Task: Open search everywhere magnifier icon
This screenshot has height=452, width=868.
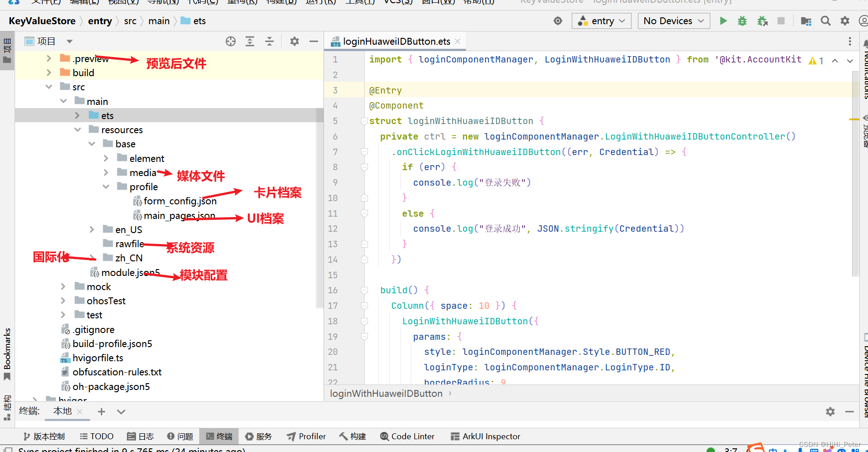Action: click(826, 21)
